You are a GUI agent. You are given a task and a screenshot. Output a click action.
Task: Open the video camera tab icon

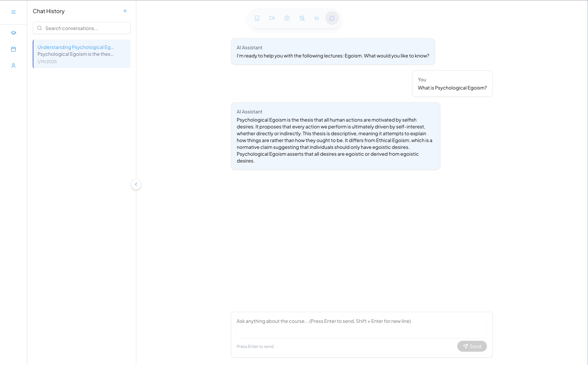pyautogui.click(x=272, y=18)
